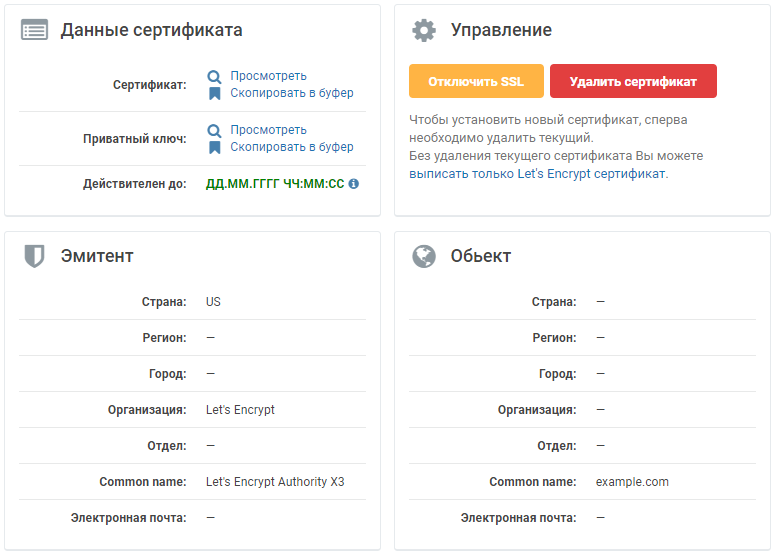The width and height of the screenshot is (775, 554).
Task: Click the certificate data panel header icon
Action: (34, 30)
